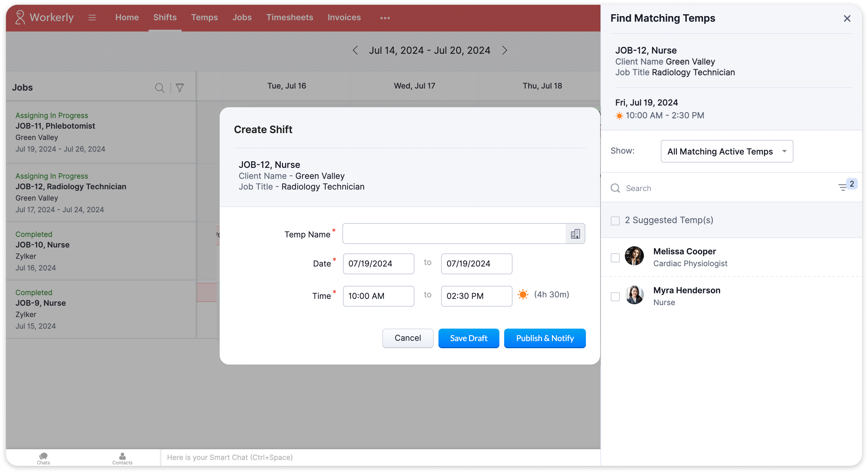This screenshot has width=868, height=473.
Task: Expand the All Matching Active Temps dropdown
Action: click(x=727, y=151)
